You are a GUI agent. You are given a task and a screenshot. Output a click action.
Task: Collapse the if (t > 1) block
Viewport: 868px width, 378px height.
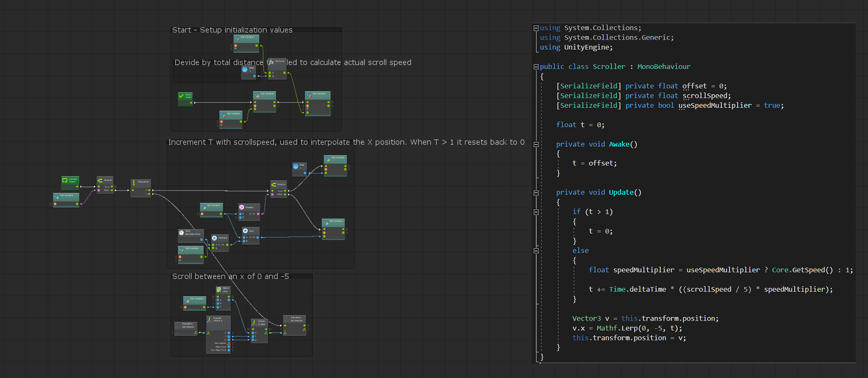pyautogui.click(x=536, y=212)
